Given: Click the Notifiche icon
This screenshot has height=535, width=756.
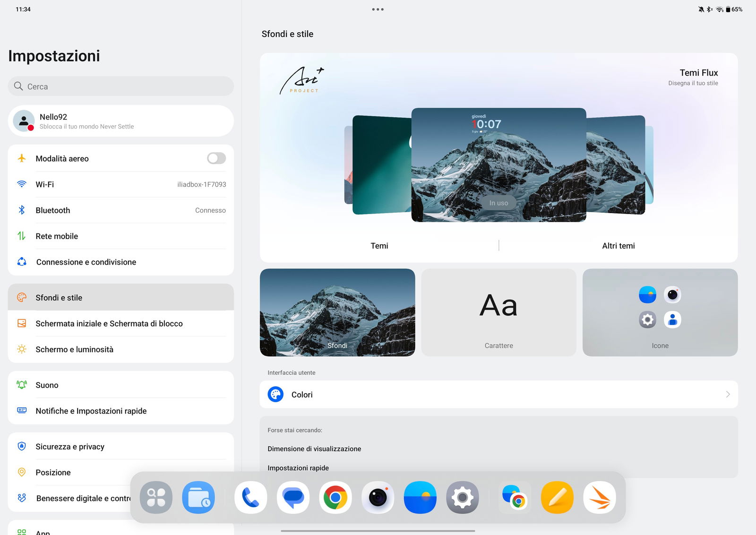Looking at the screenshot, I should (x=22, y=410).
